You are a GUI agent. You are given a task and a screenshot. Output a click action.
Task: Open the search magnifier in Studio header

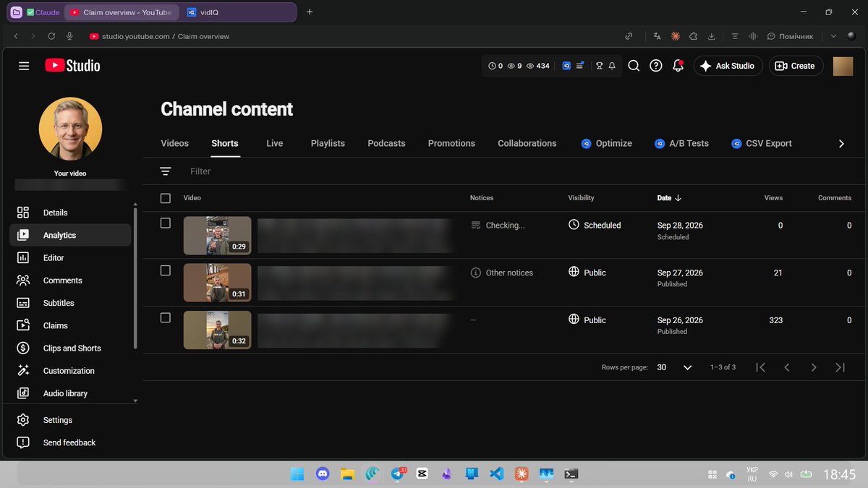[634, 66]
